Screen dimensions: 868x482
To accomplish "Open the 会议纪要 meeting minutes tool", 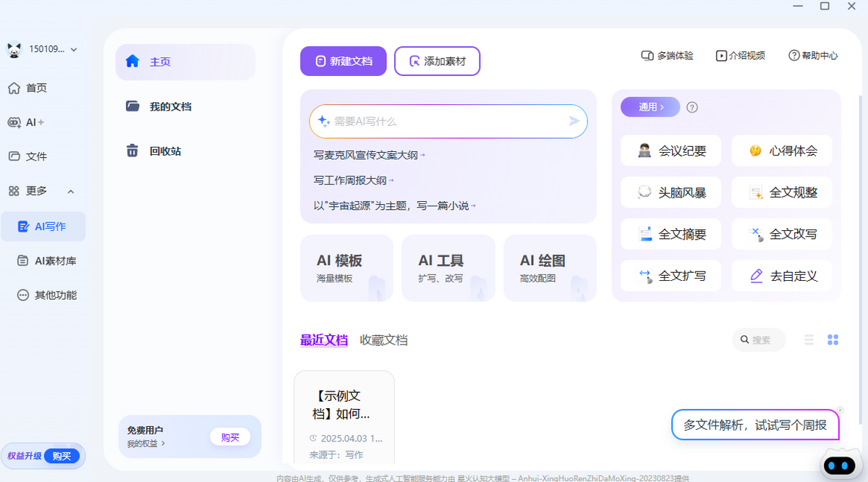I will 670,151.
